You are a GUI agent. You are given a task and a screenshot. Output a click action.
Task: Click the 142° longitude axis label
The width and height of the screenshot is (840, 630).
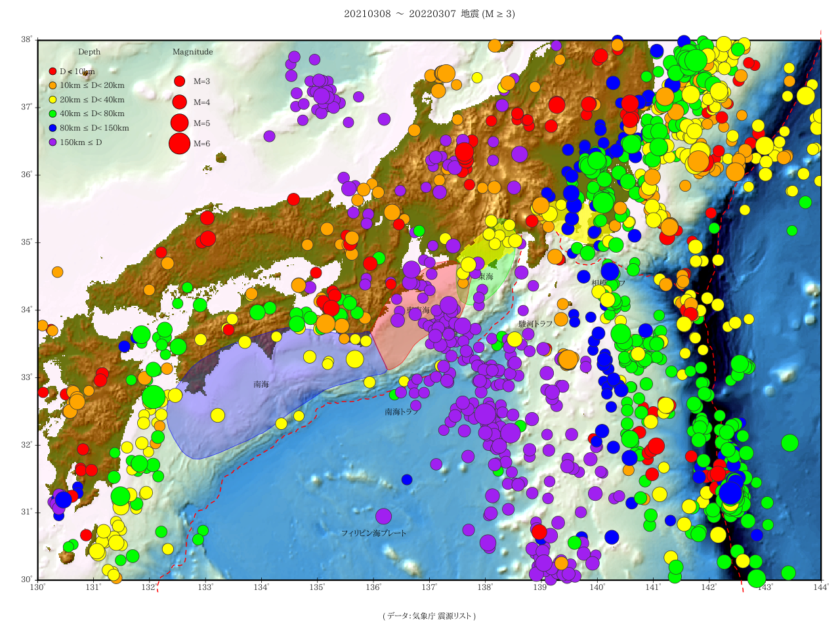(709, 588)
